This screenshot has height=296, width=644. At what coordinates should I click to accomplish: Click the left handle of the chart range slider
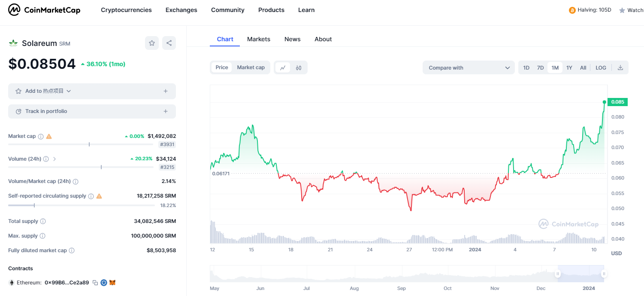pyautogui.click(x=558, y=274)
